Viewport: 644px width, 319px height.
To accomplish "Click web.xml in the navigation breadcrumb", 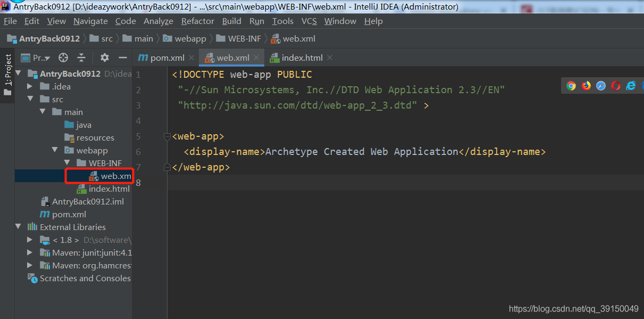I will pos(293,38).
